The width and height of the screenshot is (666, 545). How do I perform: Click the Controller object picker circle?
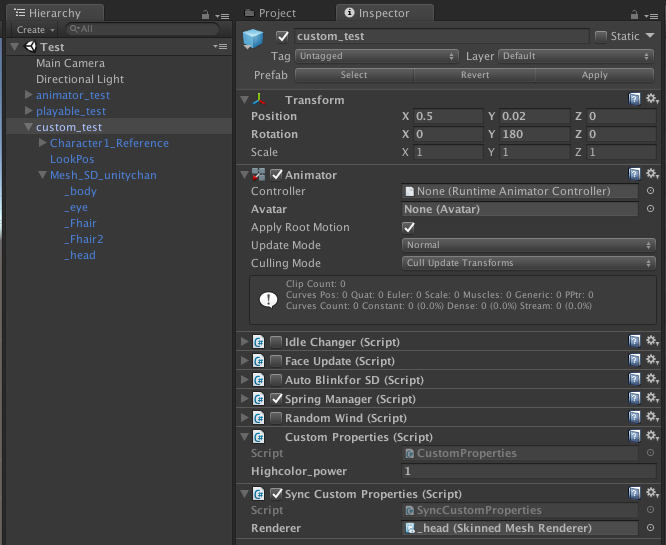tap(650, 191)
